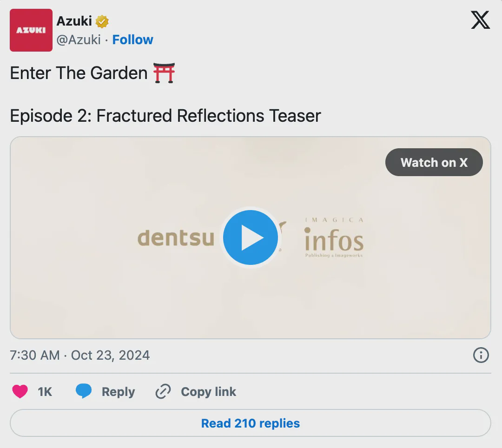502x448 pixels.
Task: Open the Azuki profile avatar
Action: point(31,30)
